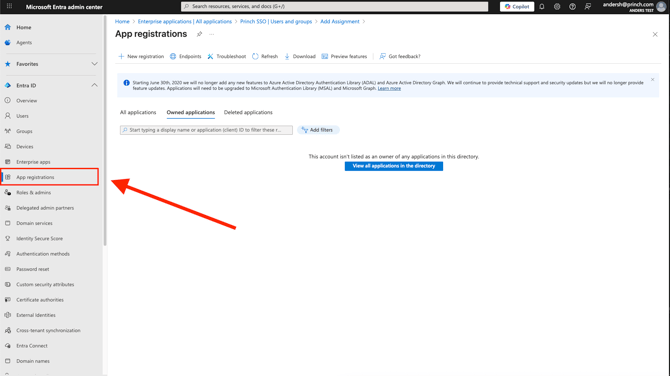
Task: Open Preview features in toolbar
Action: coord(344,56)
